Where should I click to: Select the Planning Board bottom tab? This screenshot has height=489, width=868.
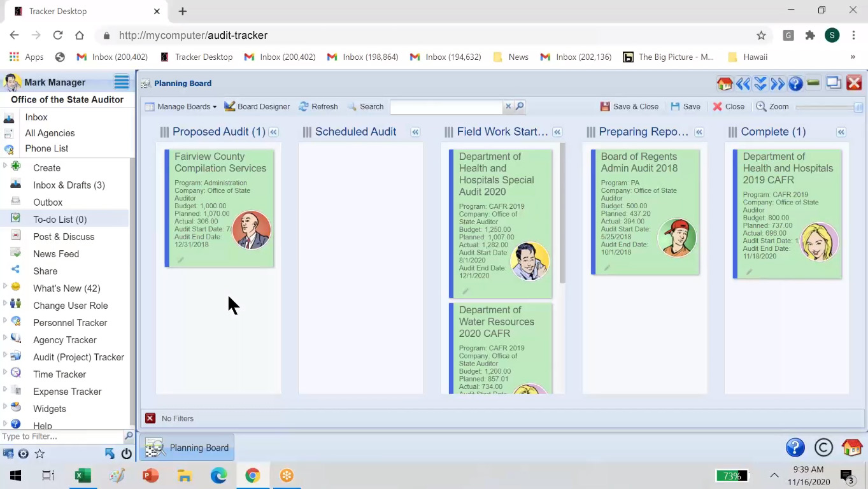[x=187, y=448]
